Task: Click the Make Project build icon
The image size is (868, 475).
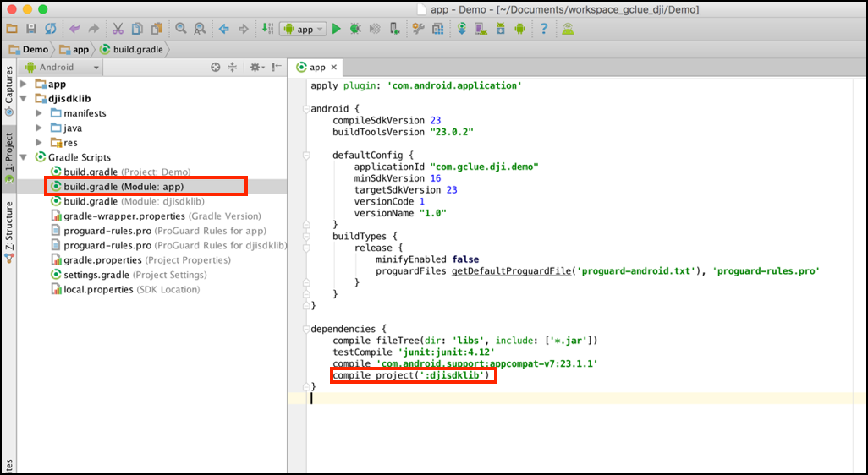Action: [x=267, y=29]
